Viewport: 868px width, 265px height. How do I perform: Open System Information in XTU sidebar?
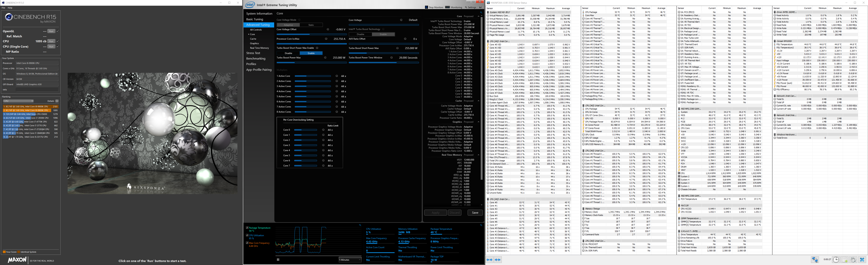[x=259, y=14]
